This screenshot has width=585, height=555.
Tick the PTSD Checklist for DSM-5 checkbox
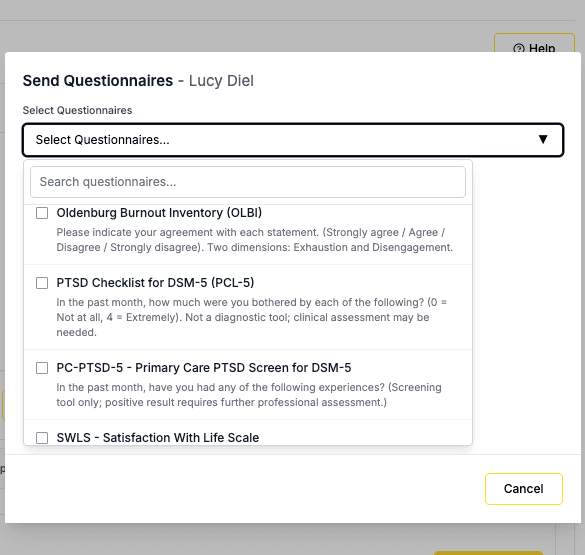42,283
